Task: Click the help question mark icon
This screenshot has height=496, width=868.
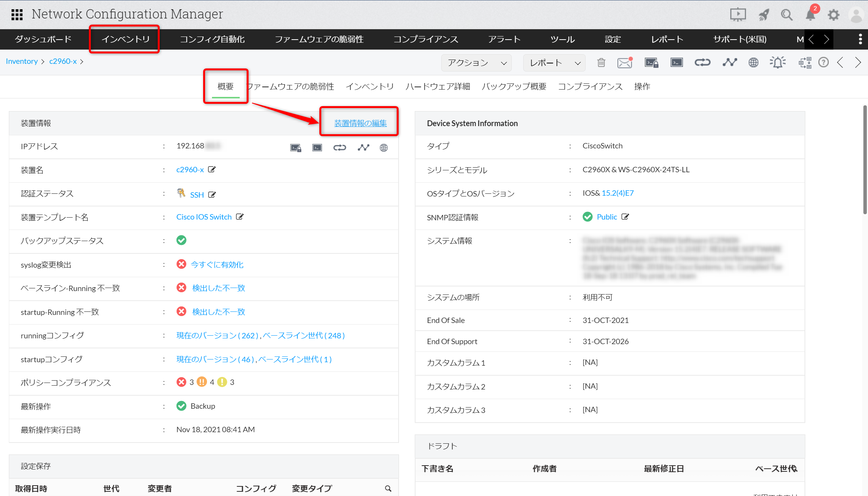Action: point(823,62)
